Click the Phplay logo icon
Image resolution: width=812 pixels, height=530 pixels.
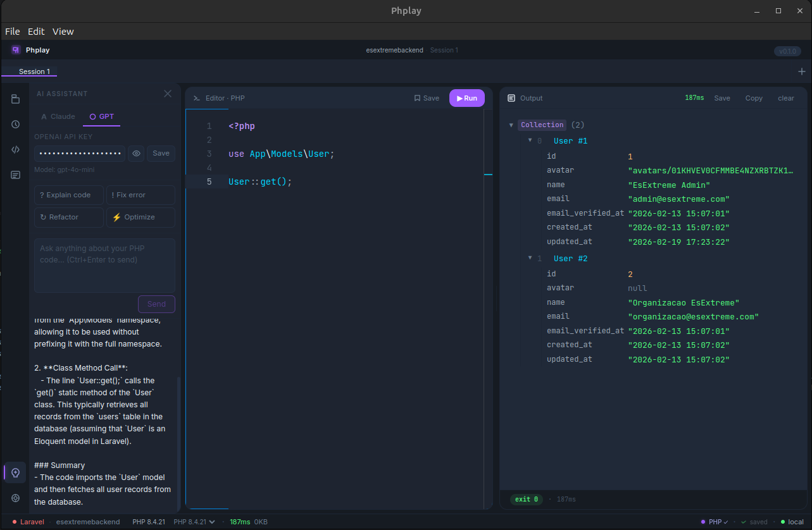click(x=16, y=50)
